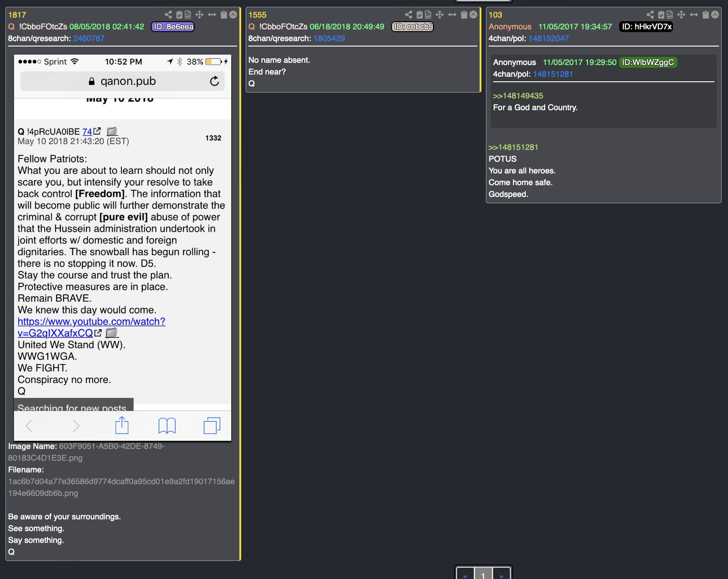Click the 11/05/2017 19:29:50 quoted timestamp
Screen dimensions: 728x579
point(579,62)
